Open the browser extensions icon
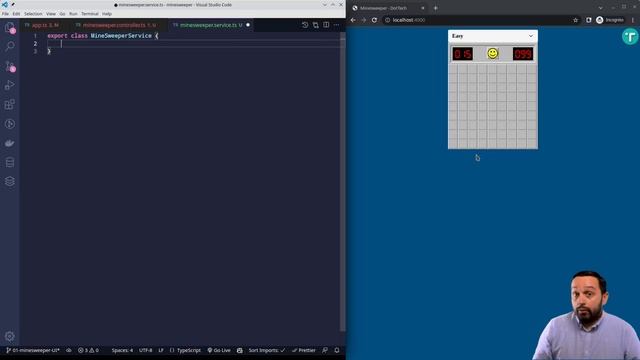 589,20
